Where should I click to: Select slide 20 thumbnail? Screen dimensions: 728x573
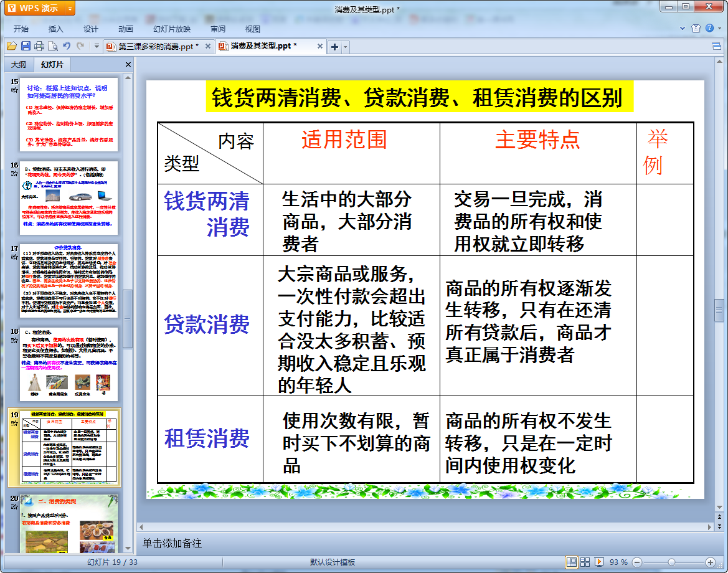[x=69, y=524]
